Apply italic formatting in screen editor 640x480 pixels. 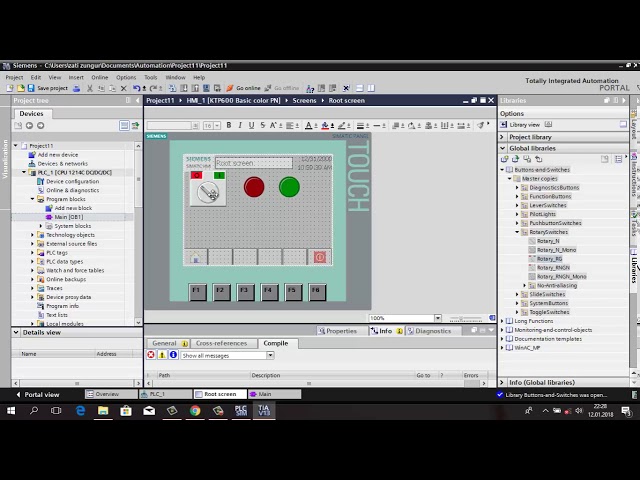point(240,125)
